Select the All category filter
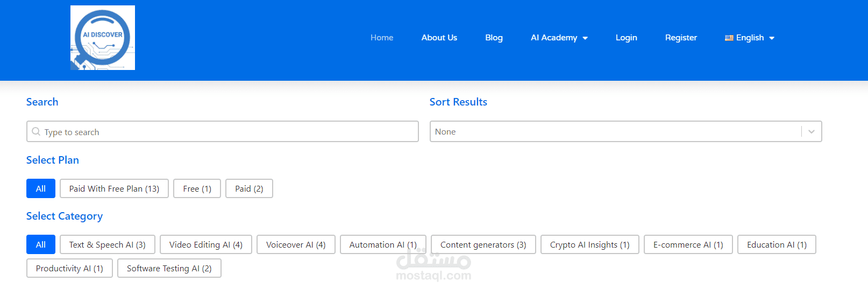Screen dimensions: 868x288 [x=41, y=244]
